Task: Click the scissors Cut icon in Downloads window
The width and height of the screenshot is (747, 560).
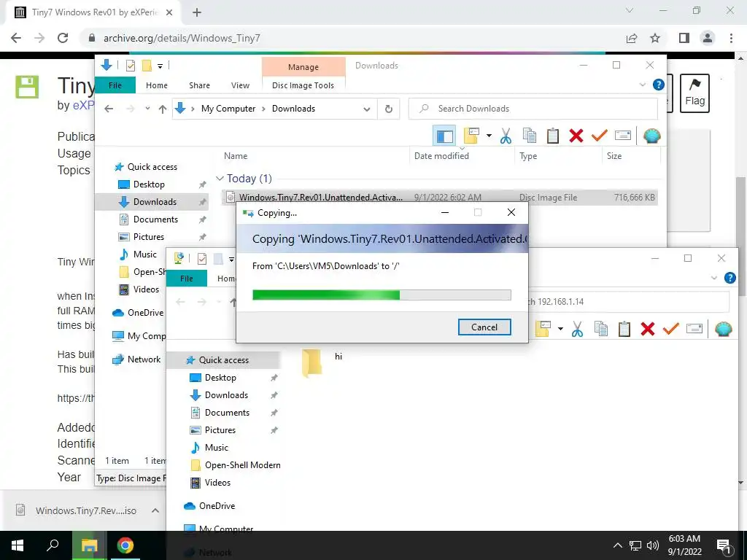Action: (x=506, y=136)
